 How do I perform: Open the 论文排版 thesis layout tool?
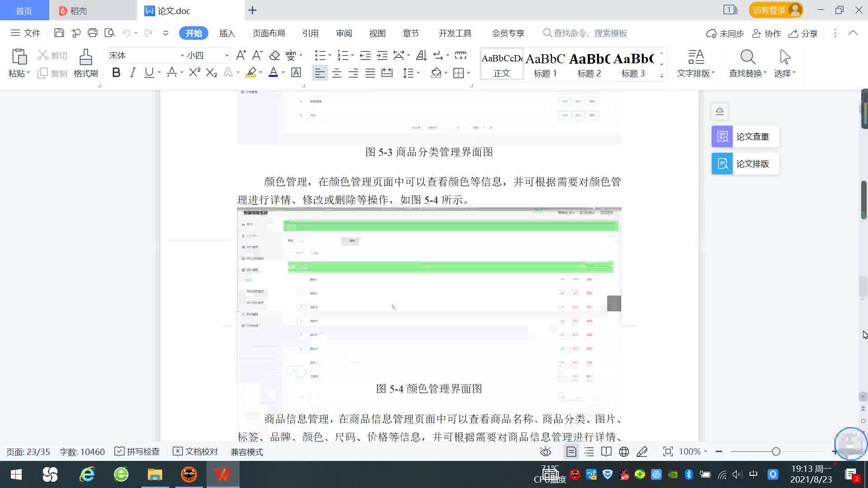(x=745, y=164)
